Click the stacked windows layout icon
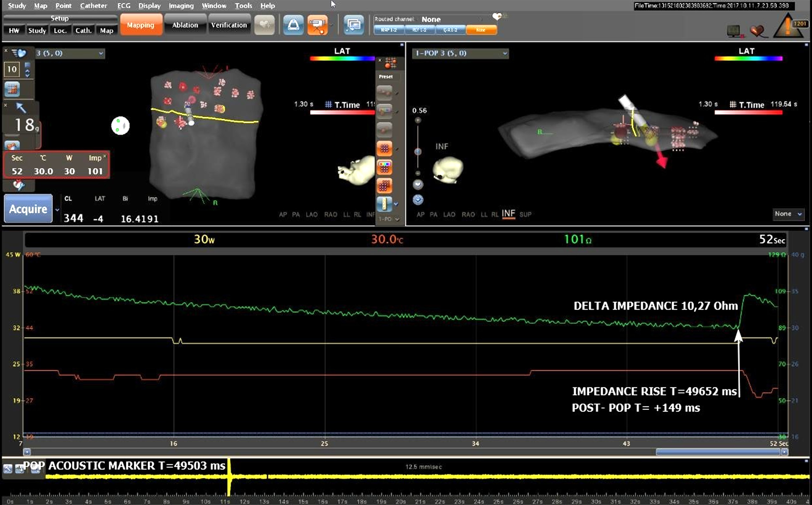The height and width of the screenshot is (505, 812). pos(354,25)
